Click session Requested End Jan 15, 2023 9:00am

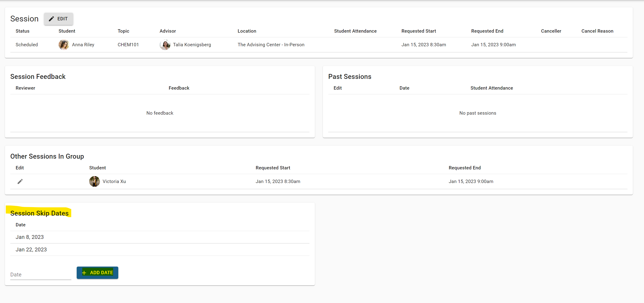494,45
